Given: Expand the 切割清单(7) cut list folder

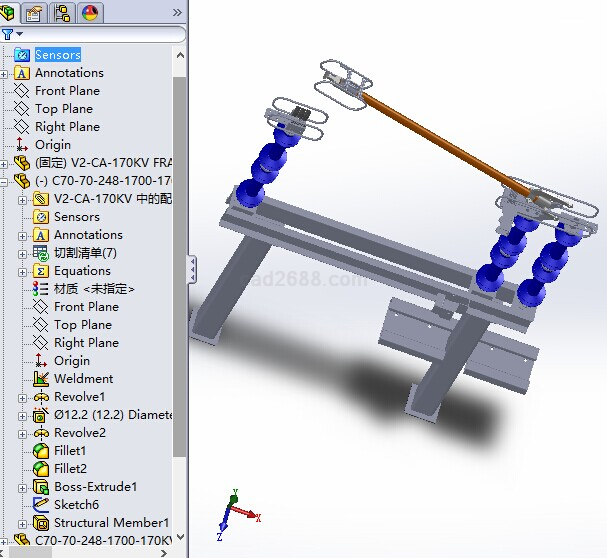Looking at the screenshot, I should (23, 253).
